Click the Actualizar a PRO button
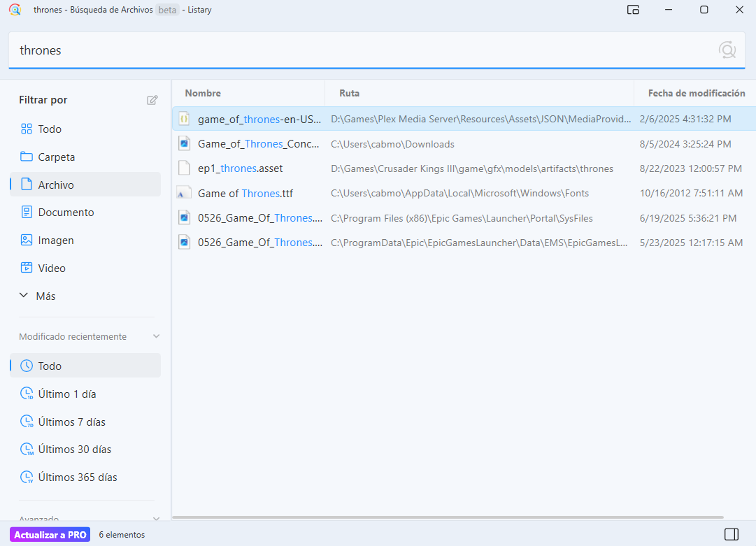The image size is (756, 546). pyautogui.click(x=50, y=535)
